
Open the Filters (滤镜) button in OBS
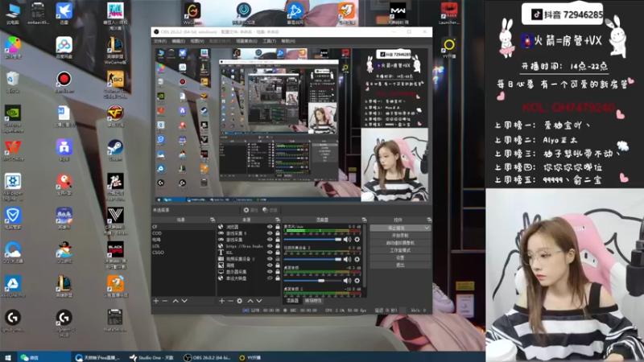coord(270,210)
